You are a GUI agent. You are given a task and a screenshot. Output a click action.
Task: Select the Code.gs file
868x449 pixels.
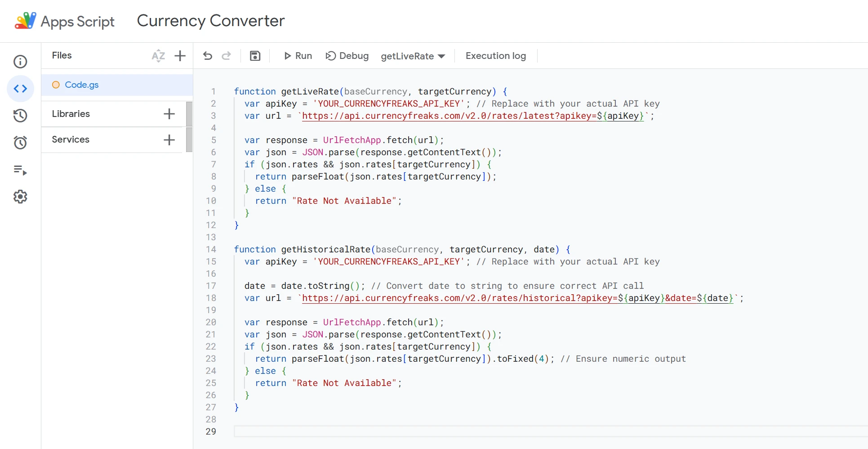coord(82,85)
